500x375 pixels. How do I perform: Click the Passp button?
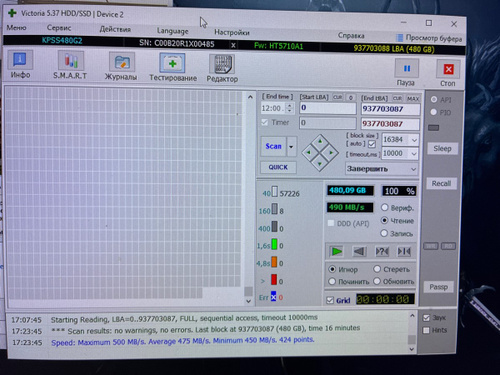[x=438, y=287]
